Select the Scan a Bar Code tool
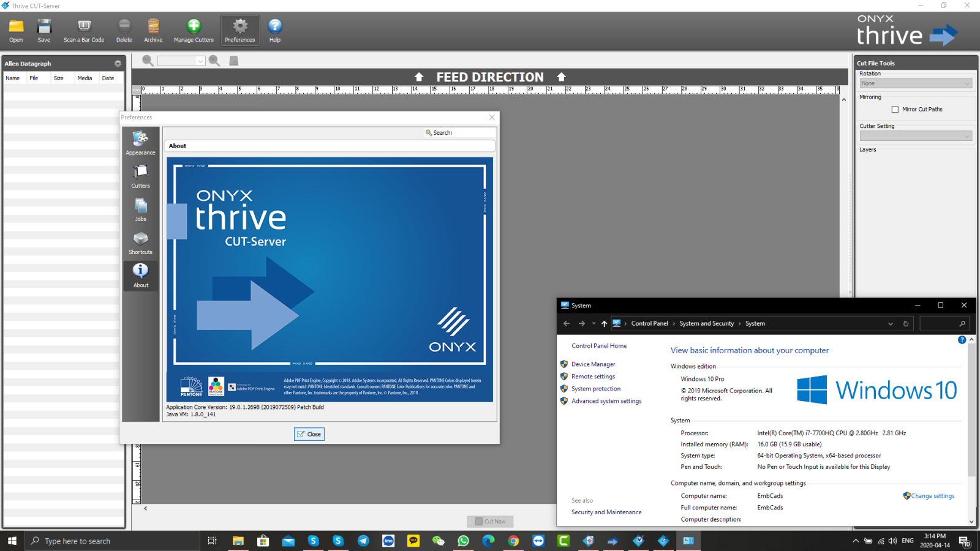This screenshot has height=551, width=980. tap(83, 29)
